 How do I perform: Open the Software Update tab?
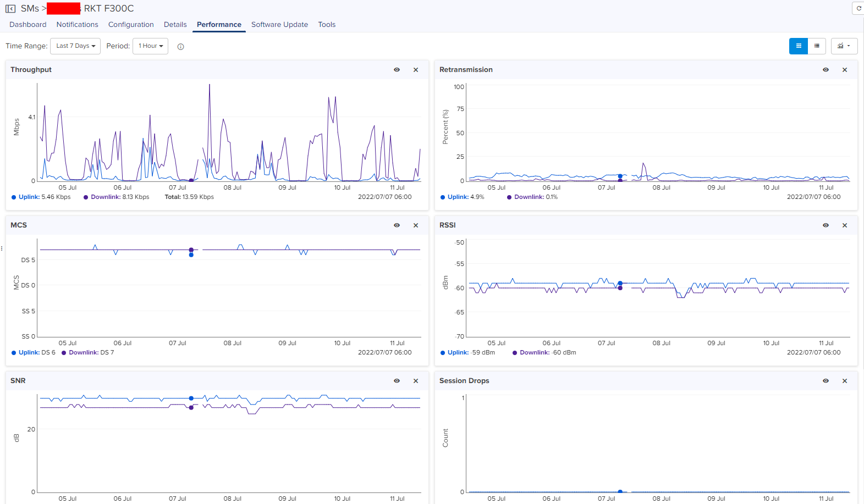(279, 25)
